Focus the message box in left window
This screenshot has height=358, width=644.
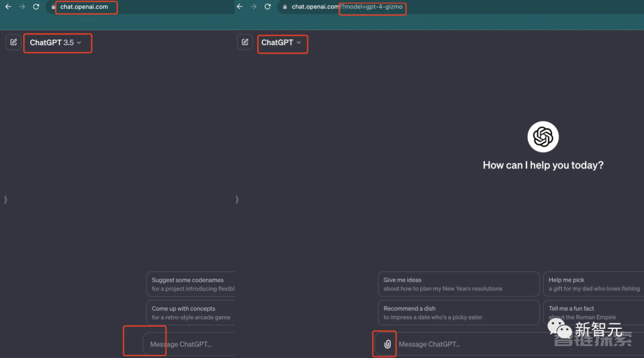[x=189, y=344]
